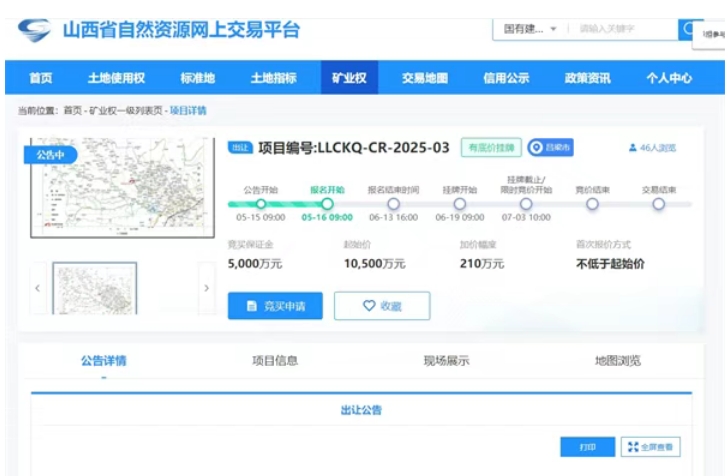Screen dimensions: 728x476
Task: Open the 地图浏览 tab
Action: 617,361
